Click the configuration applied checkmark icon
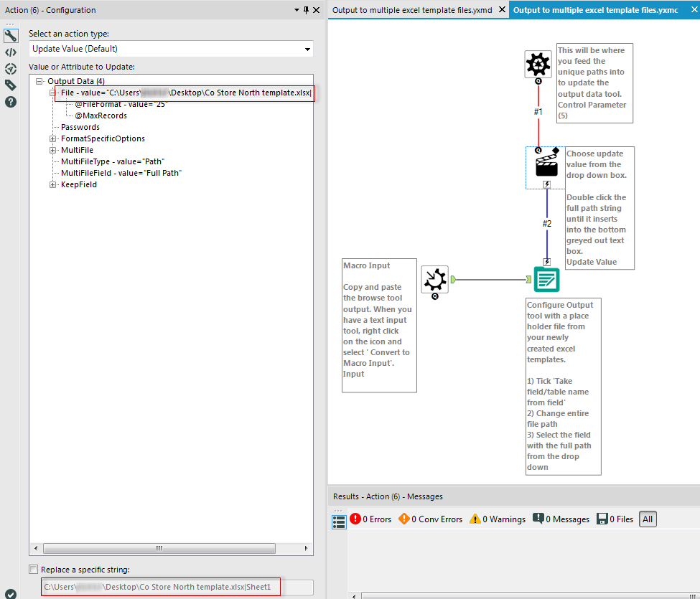The width and height of the screenshot is (700, 599). click(11, 594)
